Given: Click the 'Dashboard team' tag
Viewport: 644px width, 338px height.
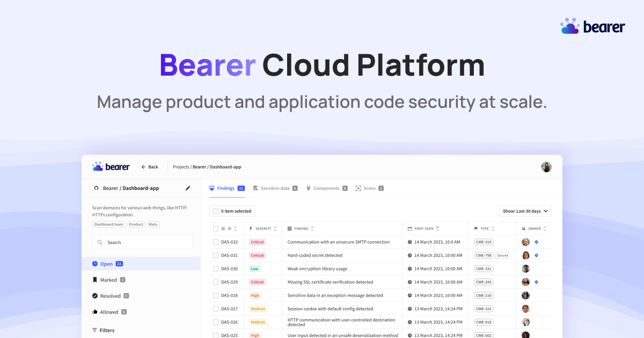Looking at the screenshot, I should [x=109, y=224].
